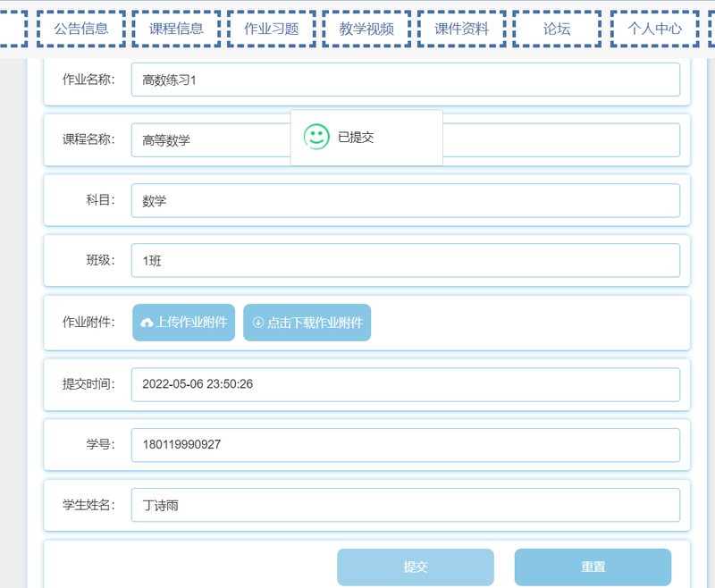Reset the form with 重置 button

tap(593, 567)
